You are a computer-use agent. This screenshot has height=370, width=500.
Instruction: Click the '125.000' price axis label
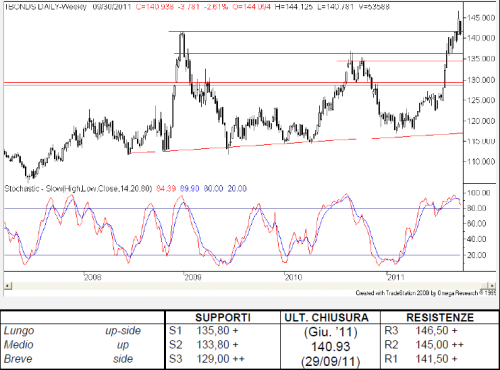[x=481, y=100]
